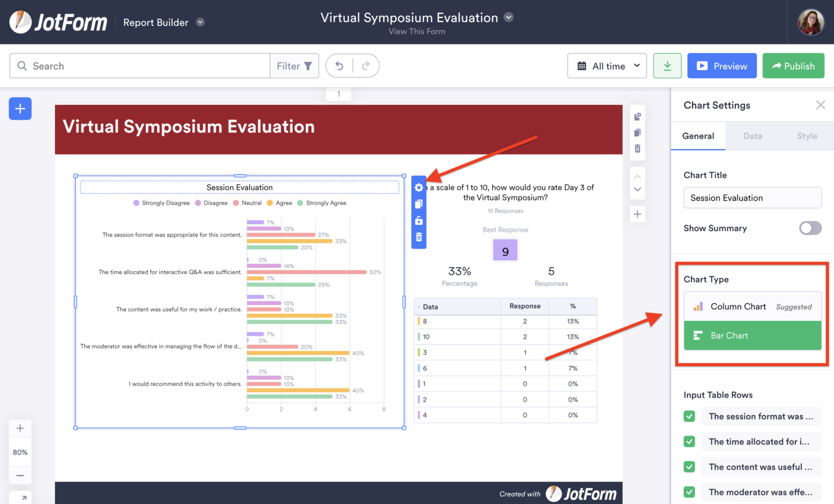Viewport: 834px width, 504px height.
Task: Switch to the Style tab
Action: [807, 136]
